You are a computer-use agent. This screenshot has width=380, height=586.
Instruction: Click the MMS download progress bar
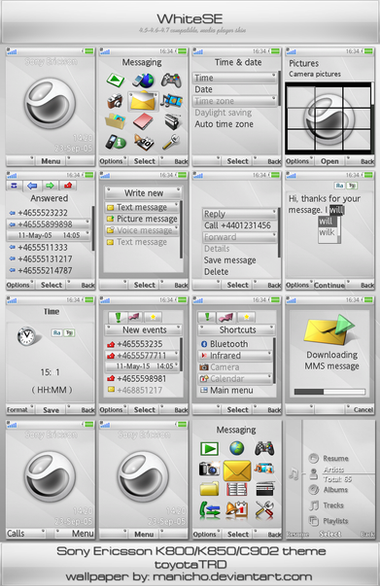point(330,392)
